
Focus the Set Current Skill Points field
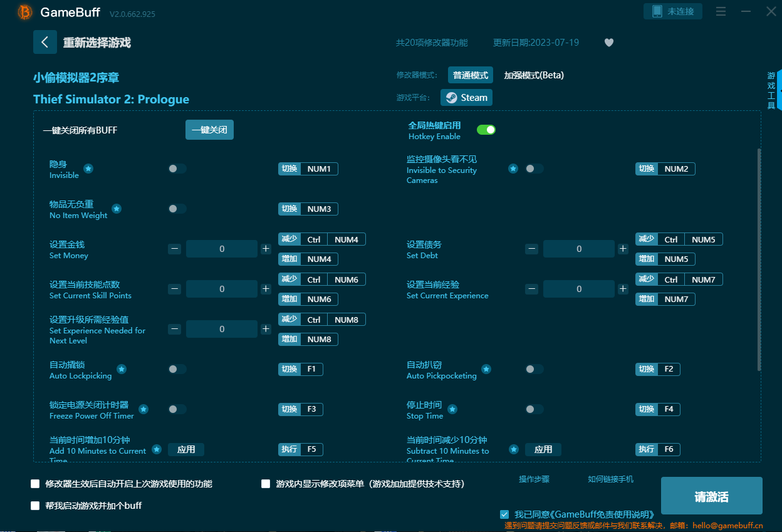222,289
